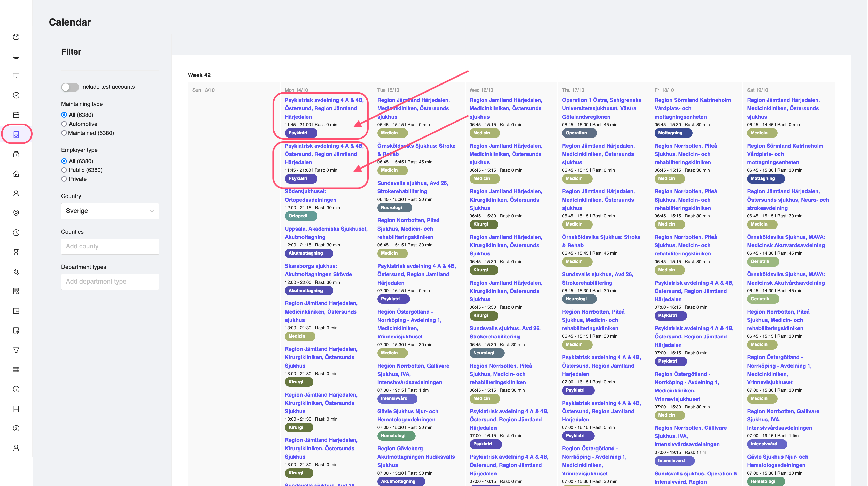Screen dimensions: 868x486
Task: Click the location pin sidebar icon
Action: [x=16, y=213]
